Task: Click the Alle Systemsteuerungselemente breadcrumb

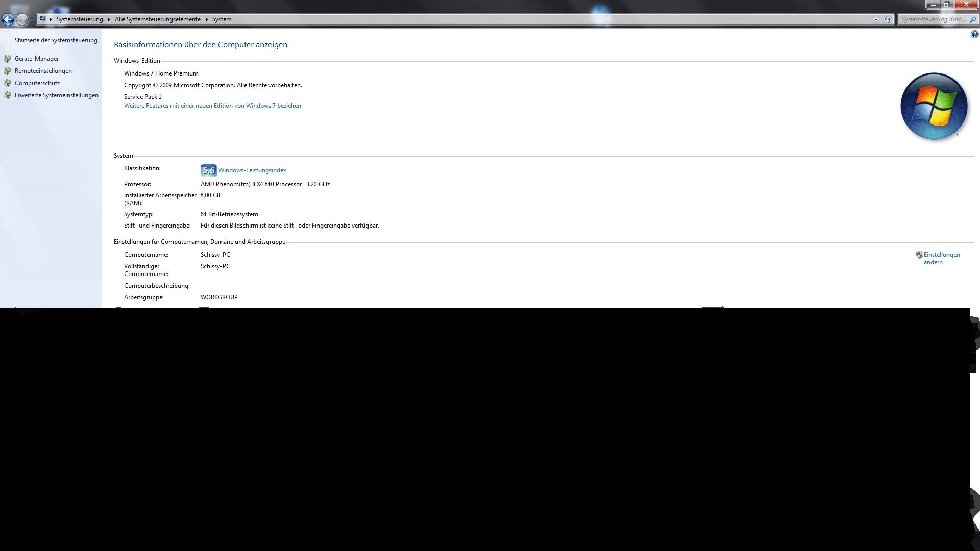Action: (x=157, y=19)
